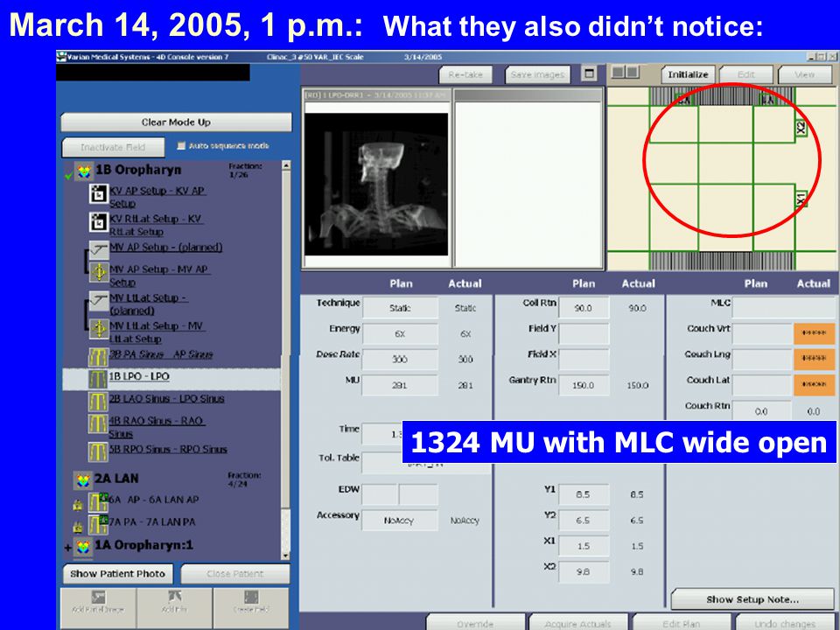
Task: Click the Undo changes button
Action: (x=785, y=623)
